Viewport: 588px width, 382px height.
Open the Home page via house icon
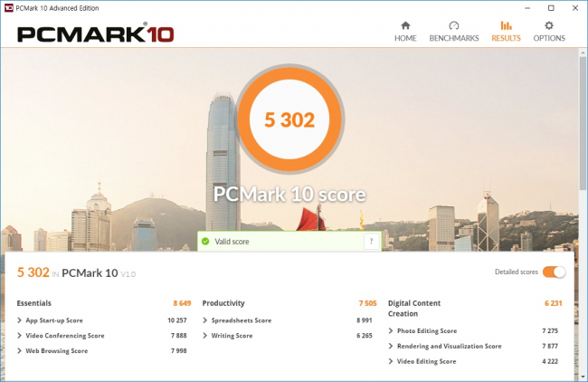pyautogui.click(x=405, y=25)
